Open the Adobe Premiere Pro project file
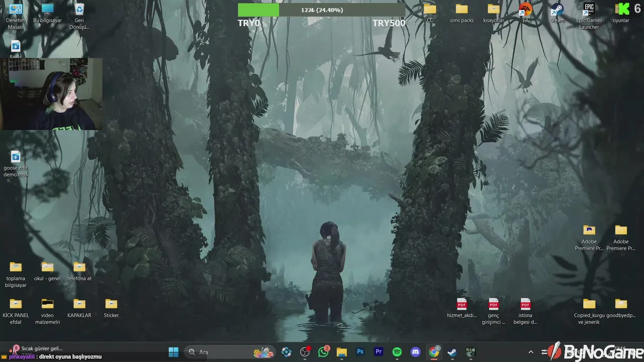 tap(589, 237)
